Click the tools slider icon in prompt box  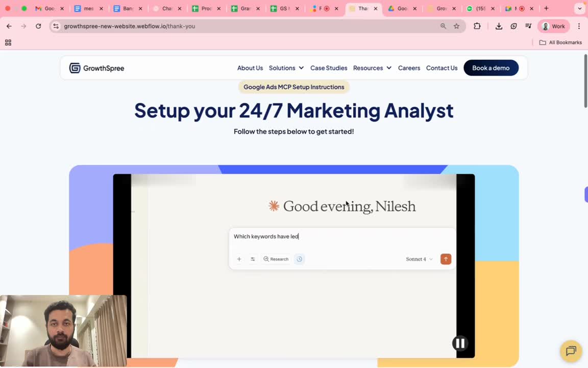[x=253, y=259]
